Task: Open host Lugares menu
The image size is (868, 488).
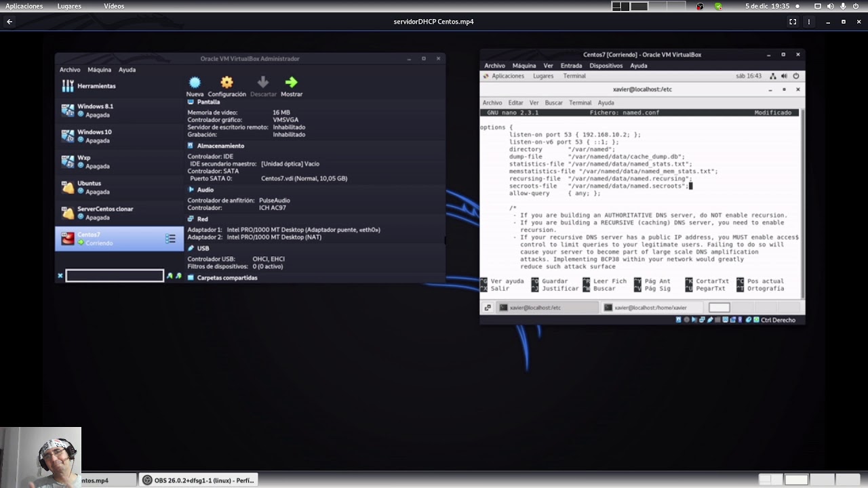Action: pos(69,6)
